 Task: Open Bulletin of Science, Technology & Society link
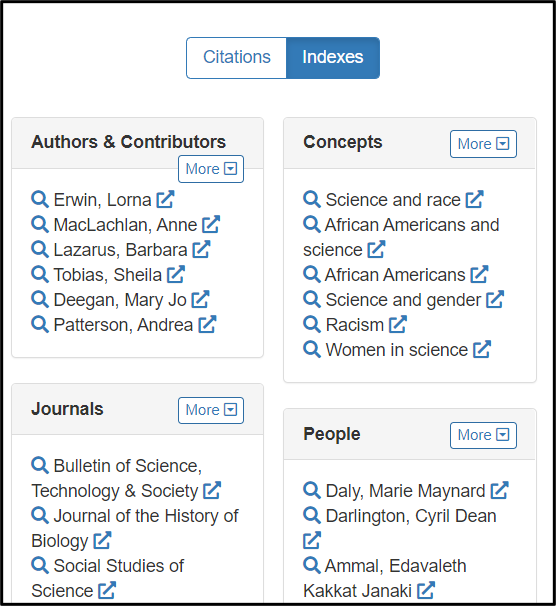(116, 478)
